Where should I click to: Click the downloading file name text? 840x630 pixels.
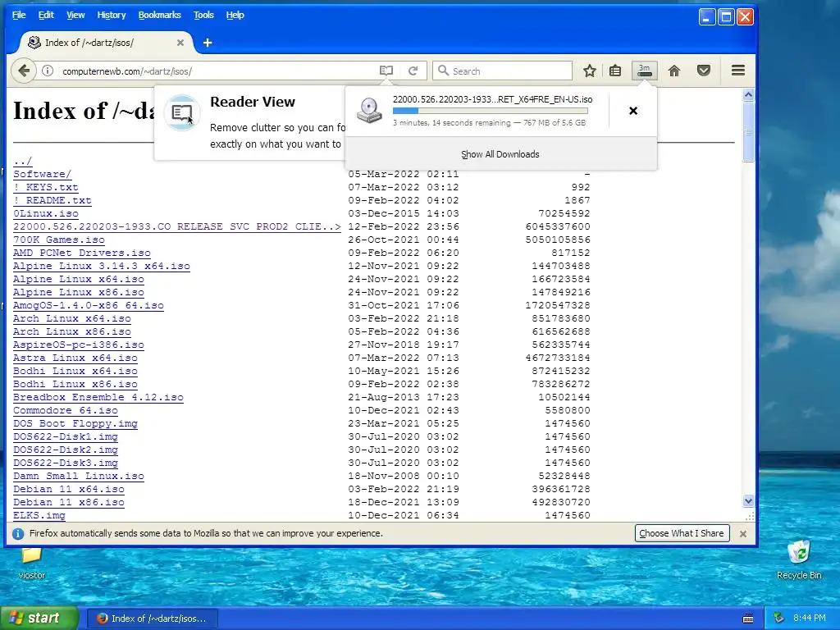coord(492,99)
